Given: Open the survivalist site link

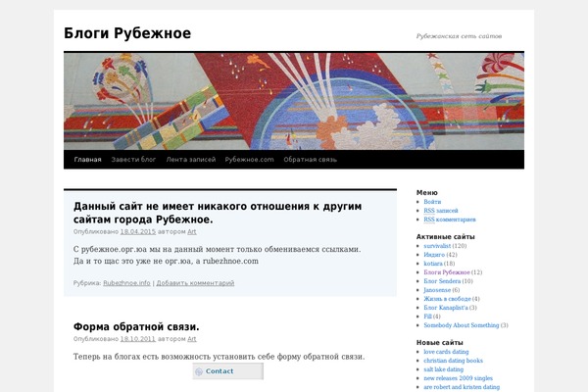Looking at the screenshot, I should coord(437,246).
